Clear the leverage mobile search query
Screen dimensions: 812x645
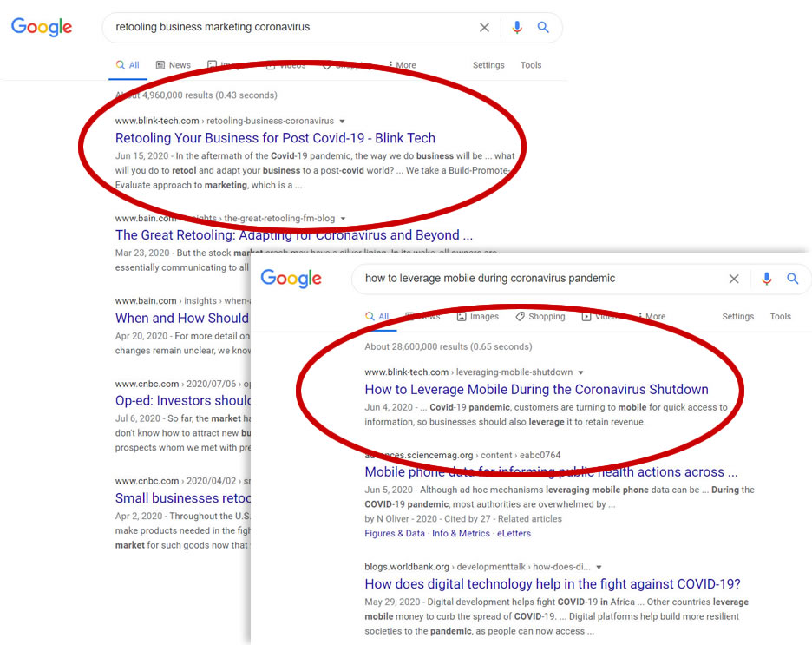(734, 279)
